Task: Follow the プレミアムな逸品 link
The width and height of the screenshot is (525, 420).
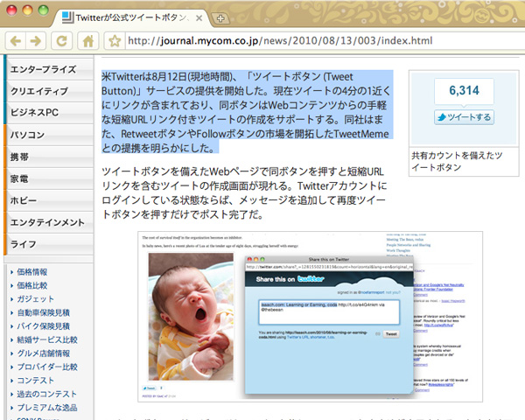Action: 47,408
